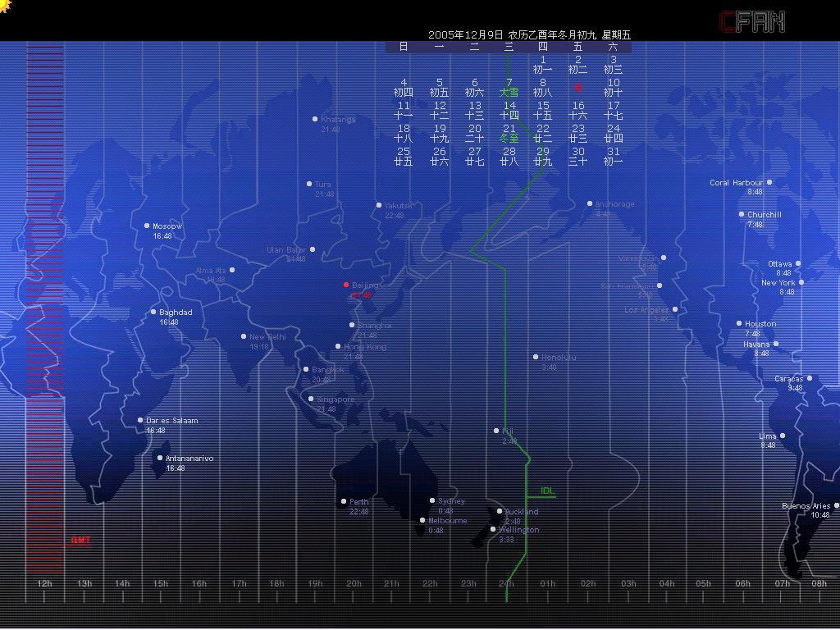Select the 冬至 entry on December 21
This screenshot has height=630, width=840.
[x=509, y=139]
